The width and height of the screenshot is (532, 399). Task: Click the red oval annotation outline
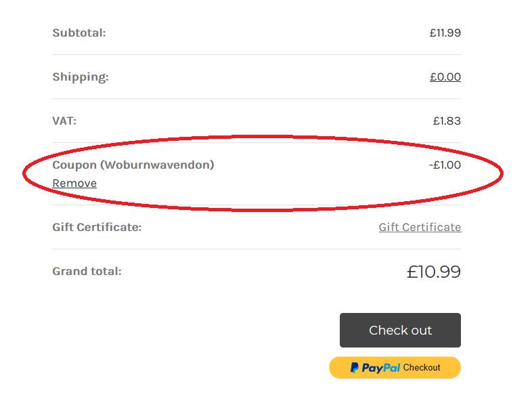(263, 137)
